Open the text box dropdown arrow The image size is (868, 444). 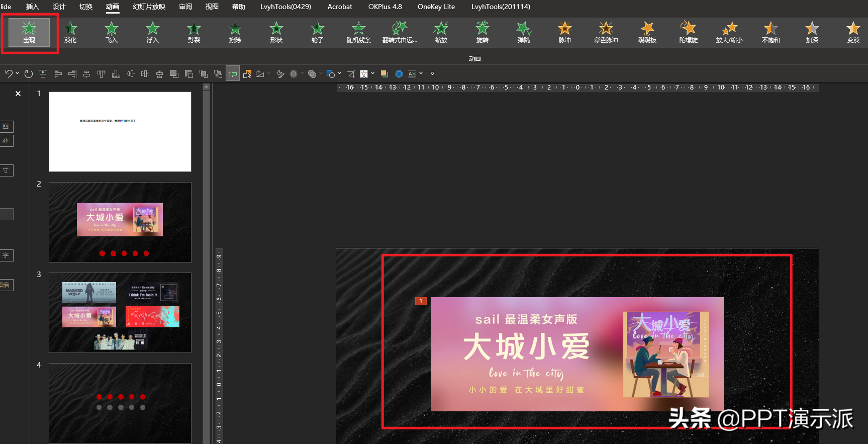[372, 73]
